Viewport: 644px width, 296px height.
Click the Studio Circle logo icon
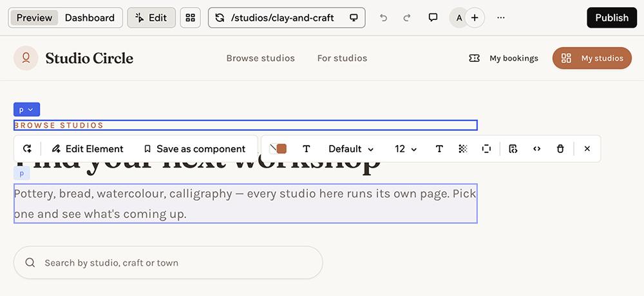(26, 58)
